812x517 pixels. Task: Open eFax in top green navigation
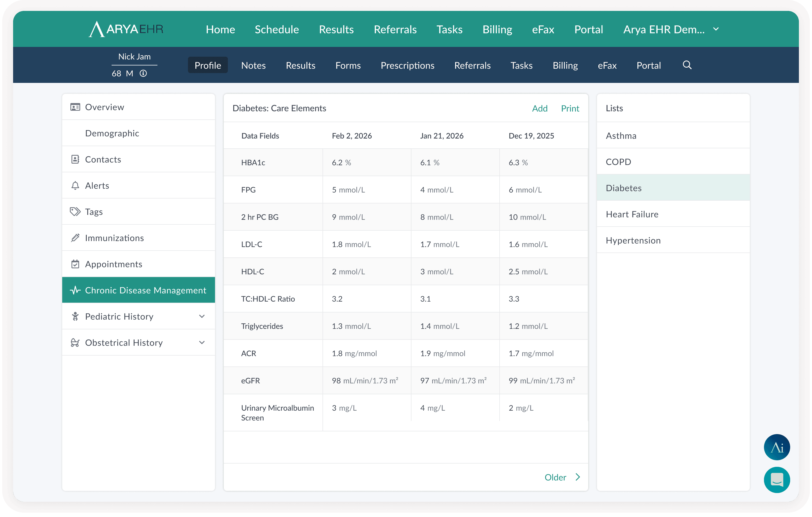point(543,29)
